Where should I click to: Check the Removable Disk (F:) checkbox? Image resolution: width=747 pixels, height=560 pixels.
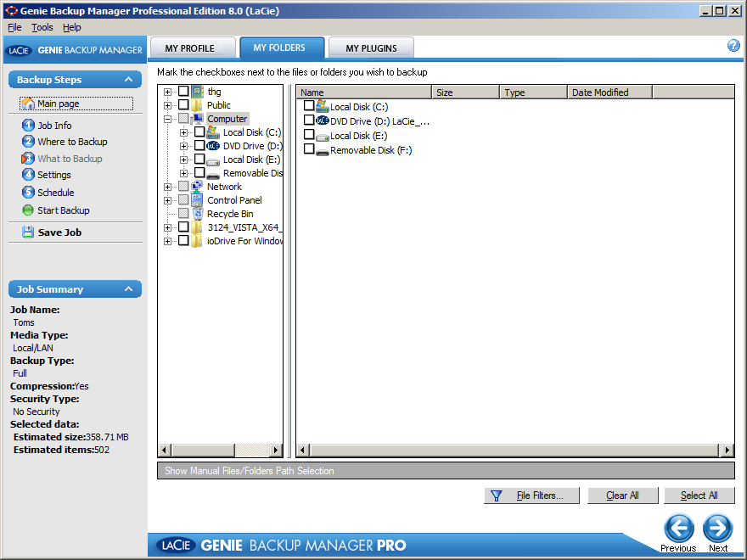pos(309,148)
